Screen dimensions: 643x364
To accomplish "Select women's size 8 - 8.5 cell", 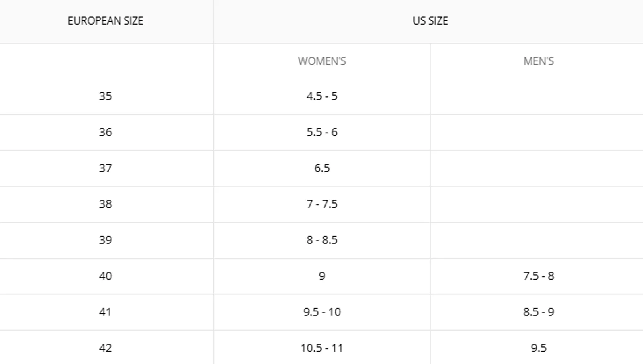I will click(x=322, y=240).
